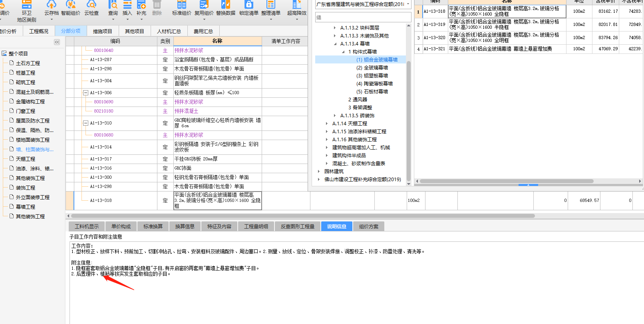
Task: Open the 反查图形工程量 tab
Action: click(298, 226)
